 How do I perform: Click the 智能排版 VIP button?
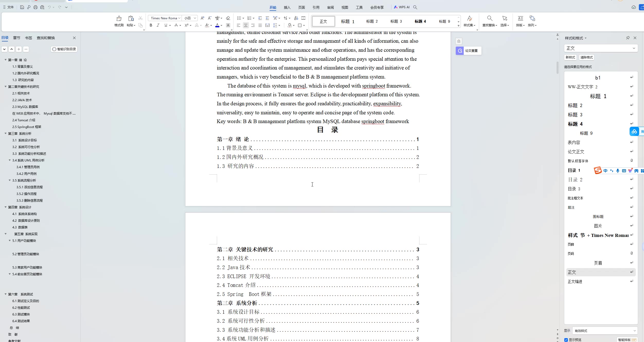(x=627, y=340)
